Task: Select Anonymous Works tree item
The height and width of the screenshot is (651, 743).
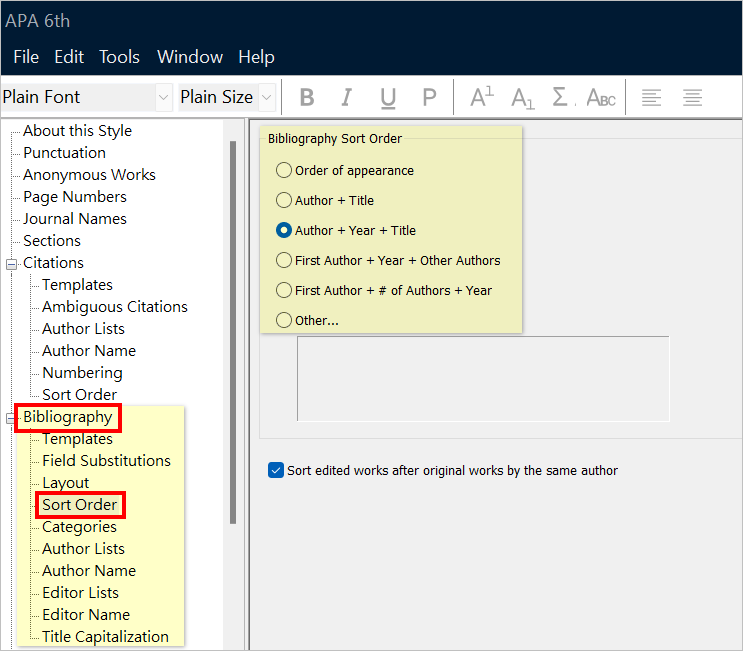Action: coord(89,174)
